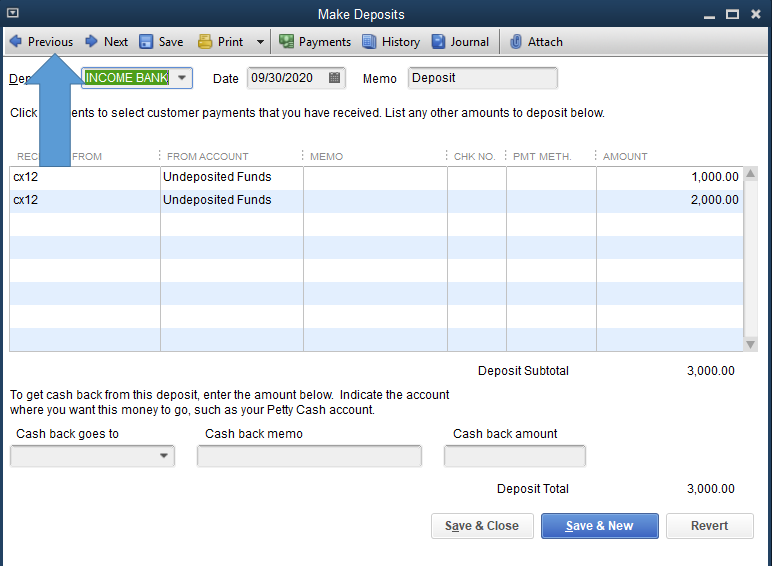The image size is (772, 566).
Task: Click the table scroll down arrow
Action: click(750, 345)
